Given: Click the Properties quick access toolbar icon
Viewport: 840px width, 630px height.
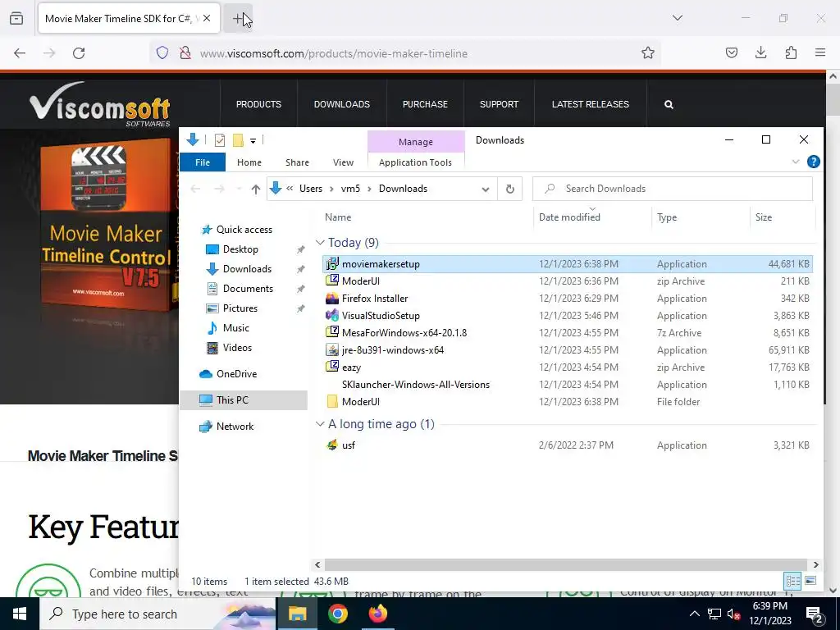Looking at the screenshot, I should (220, 140).
